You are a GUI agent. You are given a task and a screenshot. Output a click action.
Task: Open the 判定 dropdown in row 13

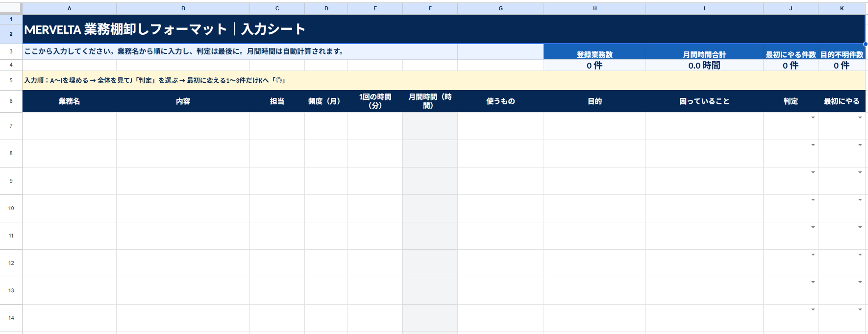pyautogui.click(x=813, y=282)
